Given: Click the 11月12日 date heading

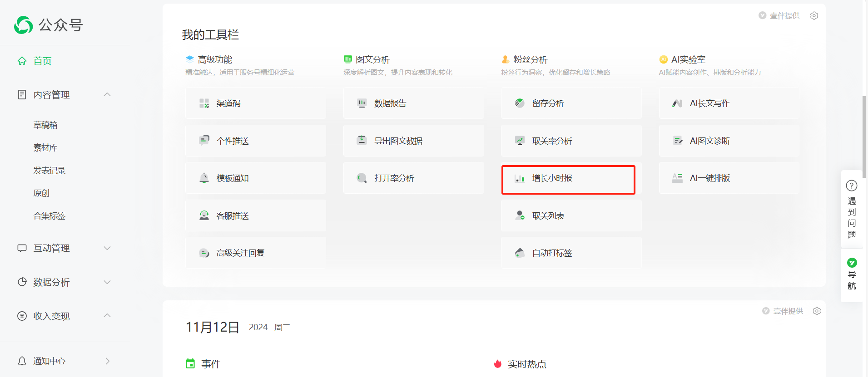Looking at the screenshot, I should pyautogui.click(x=213, y=327).
